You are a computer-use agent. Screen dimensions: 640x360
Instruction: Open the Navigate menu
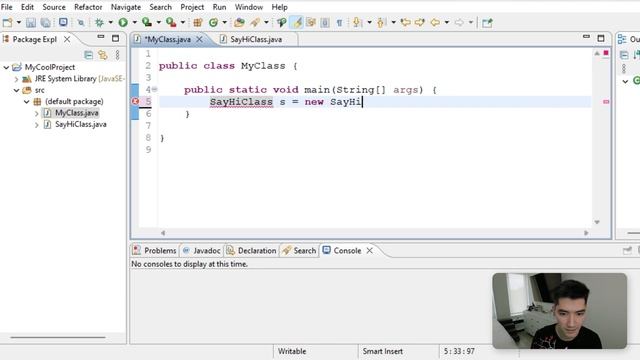[126, 7]
